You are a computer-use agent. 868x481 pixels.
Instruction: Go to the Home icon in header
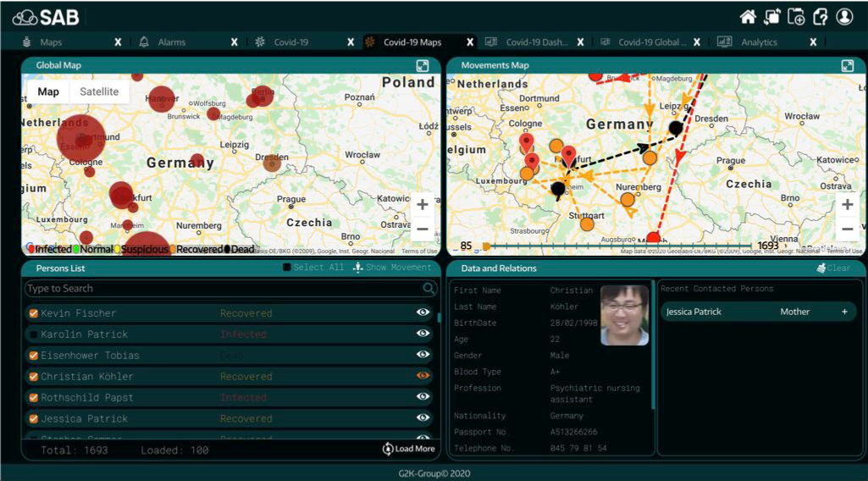(748, 17)
